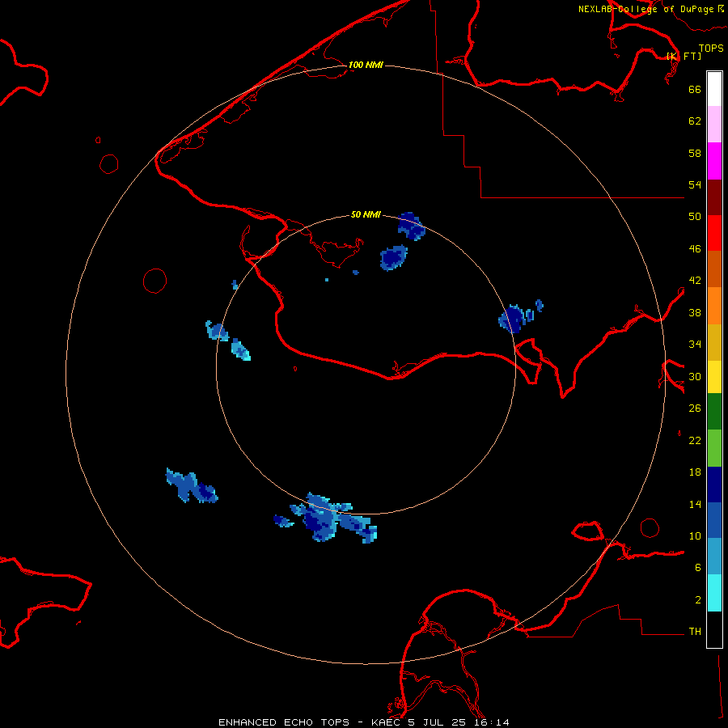Click the legend value "54"
Viewport: 728px width, 728px height.
[x=695, y=184]
